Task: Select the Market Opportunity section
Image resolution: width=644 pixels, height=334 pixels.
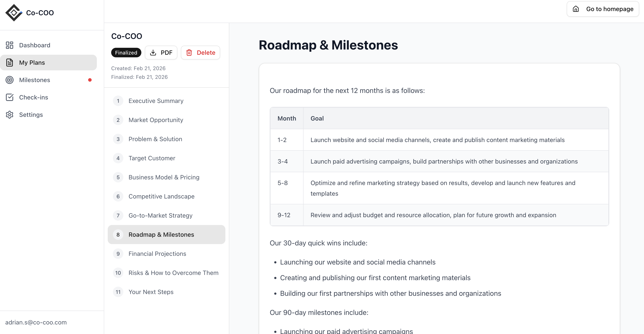Action: [x=155, y=120]
